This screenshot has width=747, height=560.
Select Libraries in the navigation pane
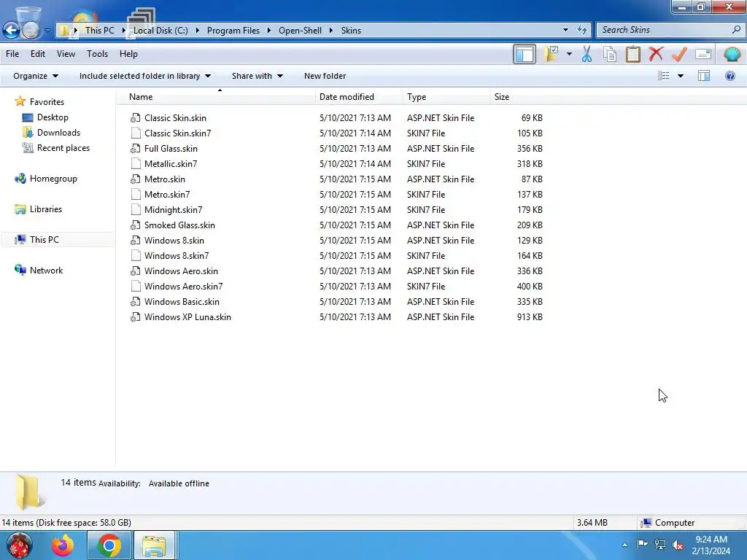pos(46,209)
